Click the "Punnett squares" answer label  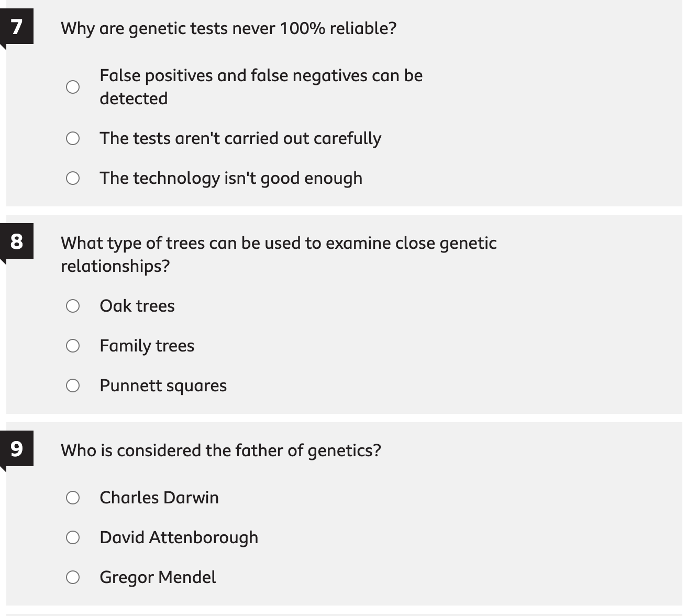coord(163,386)
